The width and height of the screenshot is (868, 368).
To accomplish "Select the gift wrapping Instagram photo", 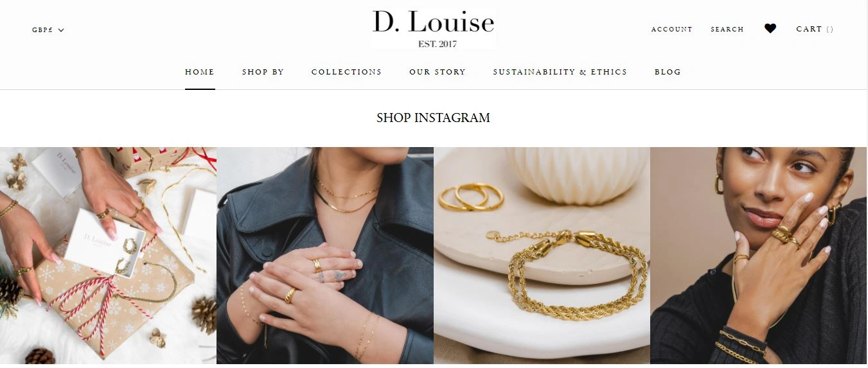I will (108, 256).
